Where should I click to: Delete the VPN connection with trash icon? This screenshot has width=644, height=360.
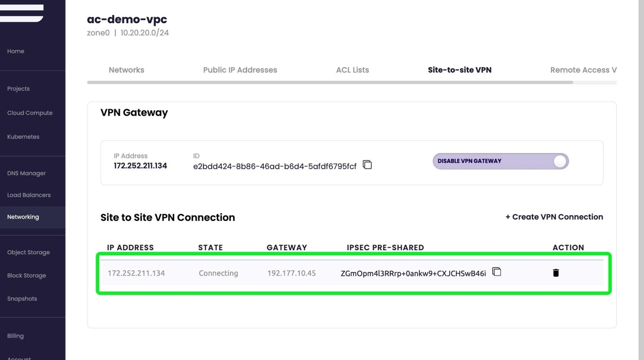click(x=556, y=273)
